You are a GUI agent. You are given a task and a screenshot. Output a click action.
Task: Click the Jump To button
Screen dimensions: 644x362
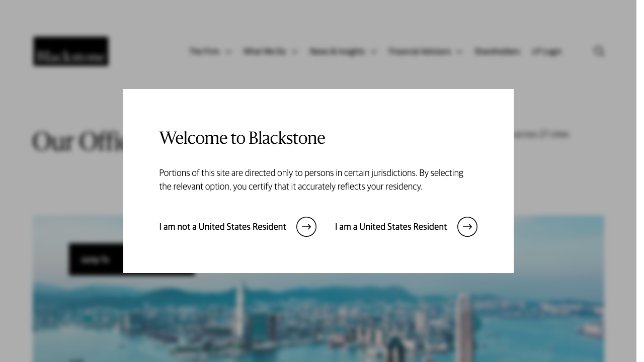coord(95,259)
